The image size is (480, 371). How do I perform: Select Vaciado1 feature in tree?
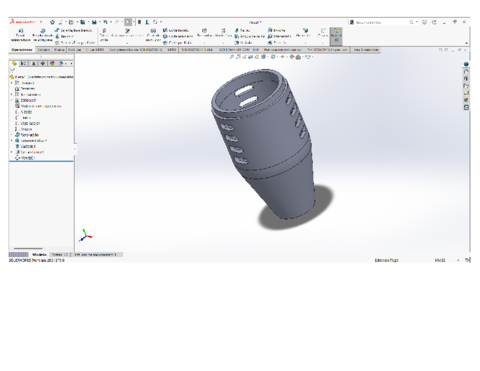coord(26,146)
